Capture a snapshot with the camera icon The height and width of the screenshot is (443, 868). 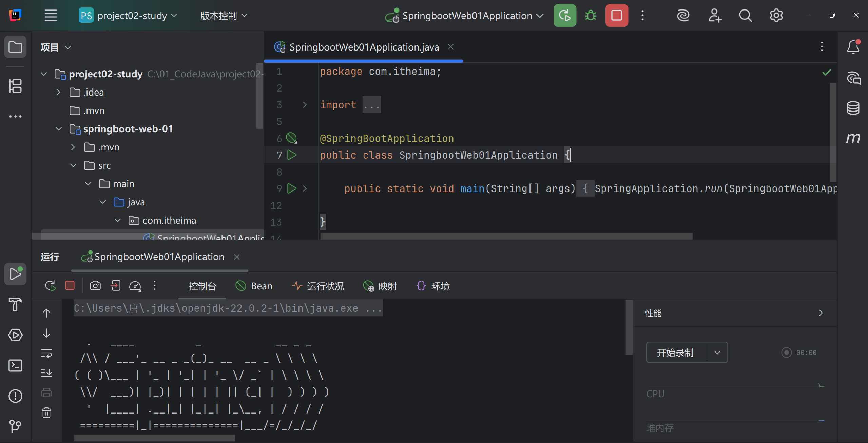[95, 285]
